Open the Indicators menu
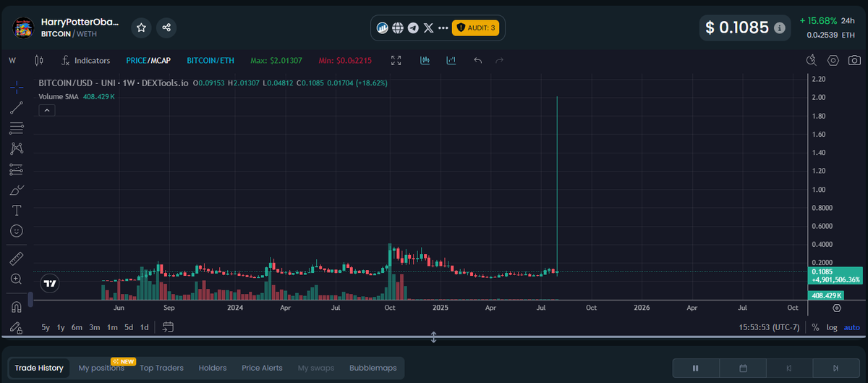This screenshot has width=868, height=383. pos(85,61)
